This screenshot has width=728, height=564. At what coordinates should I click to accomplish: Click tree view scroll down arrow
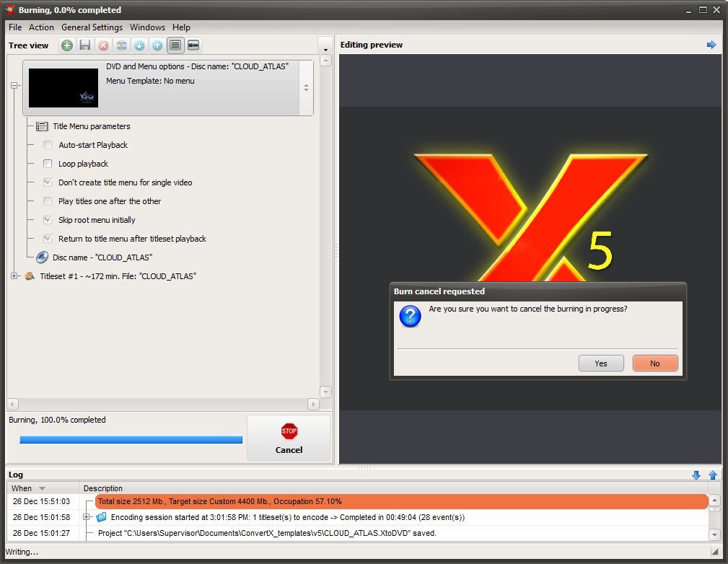pos(325,392)
